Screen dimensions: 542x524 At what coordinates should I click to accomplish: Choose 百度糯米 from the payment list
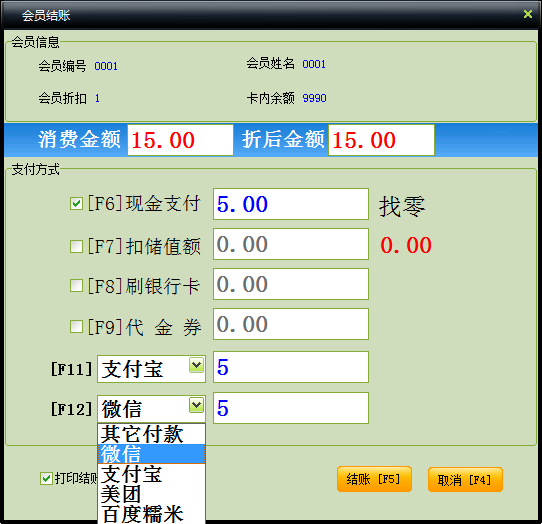click(151, 514)
